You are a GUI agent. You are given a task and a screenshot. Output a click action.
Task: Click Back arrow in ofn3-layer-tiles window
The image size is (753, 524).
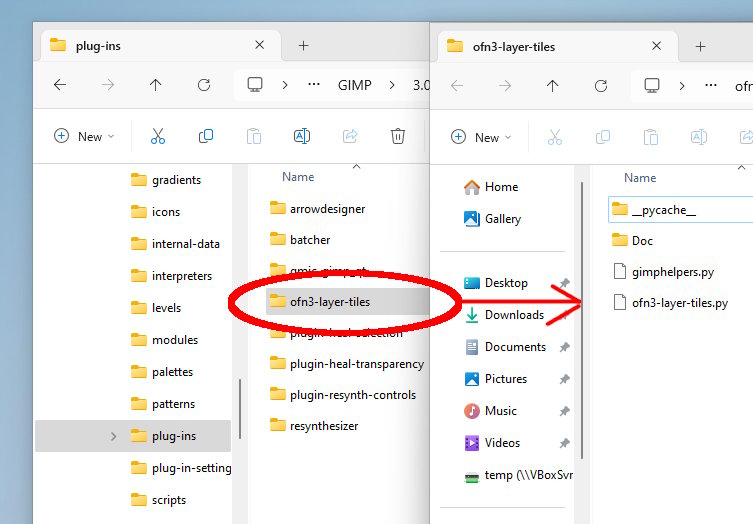coord(457,86)
